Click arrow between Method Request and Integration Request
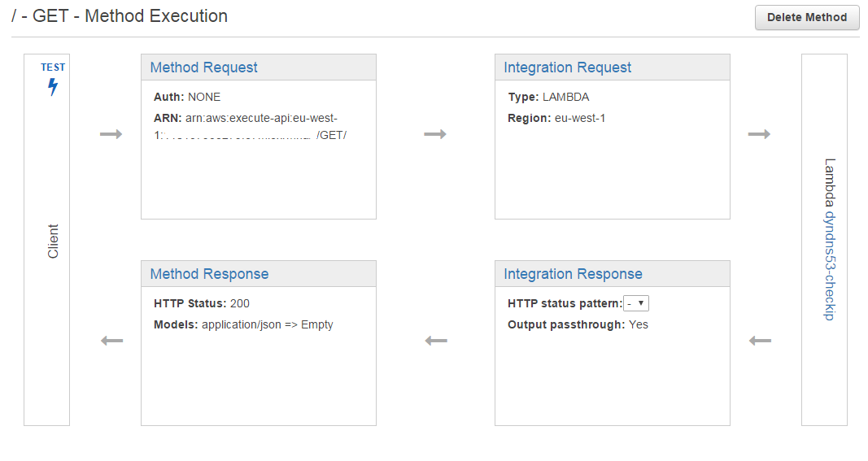The height and width of the screenshot is (461, 868). pos(436,134)
